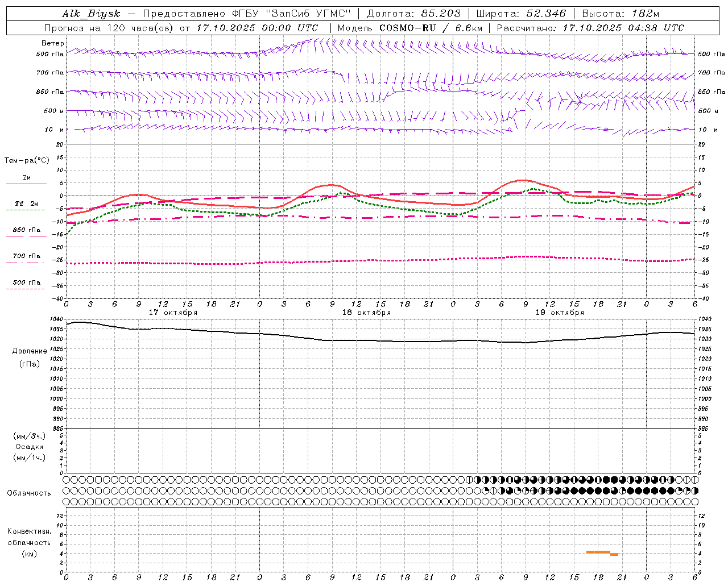Click the Td 2м dew point legend label
This screenshot has width=728, height=582.
tap(27, 203)
